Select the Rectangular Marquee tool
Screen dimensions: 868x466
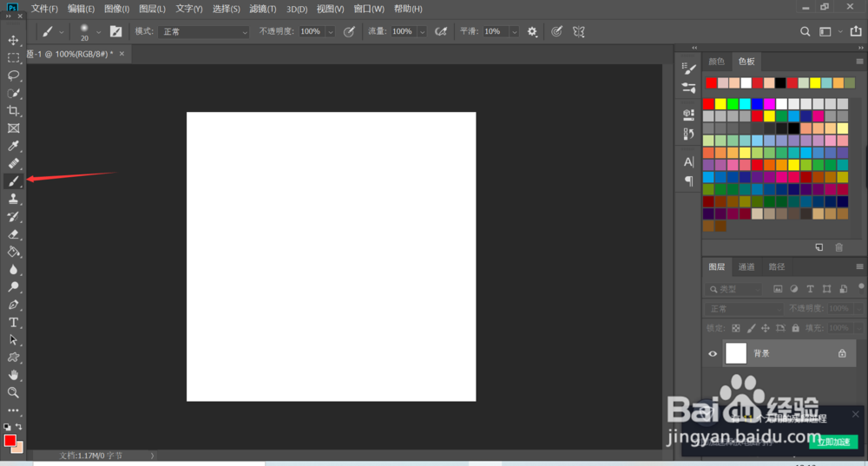click(13, 57)
